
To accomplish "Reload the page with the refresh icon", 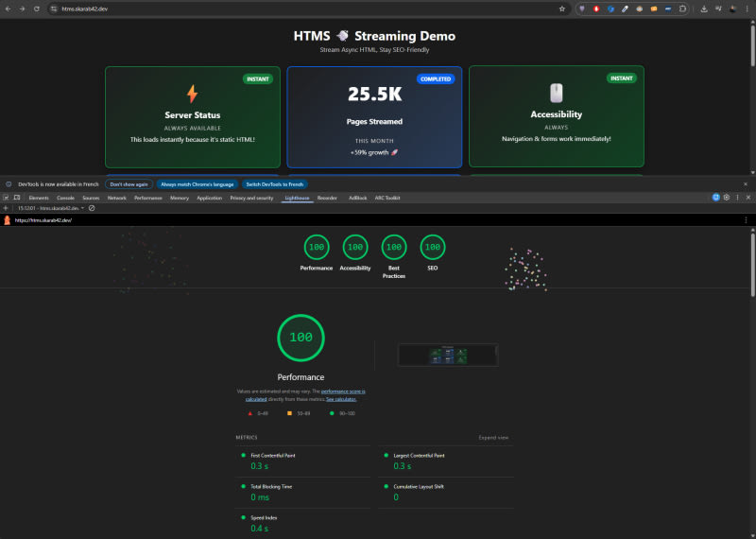I will pos(36,9).
